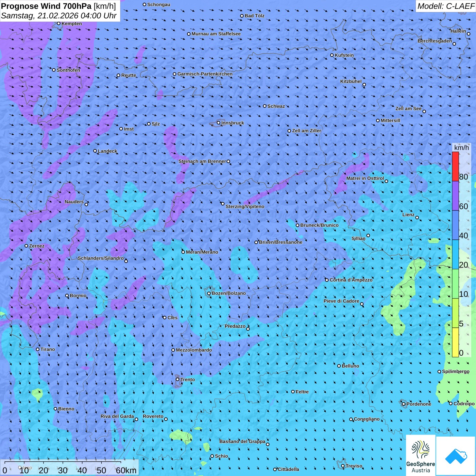Click the 'Sonthofen' label
This screenshot has height=476, width=476.
pos(69,70)
